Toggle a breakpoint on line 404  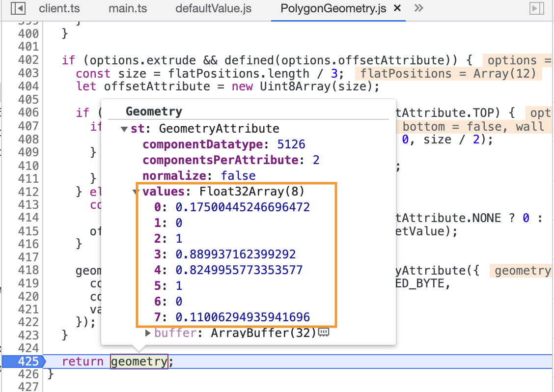coord(29,86)
